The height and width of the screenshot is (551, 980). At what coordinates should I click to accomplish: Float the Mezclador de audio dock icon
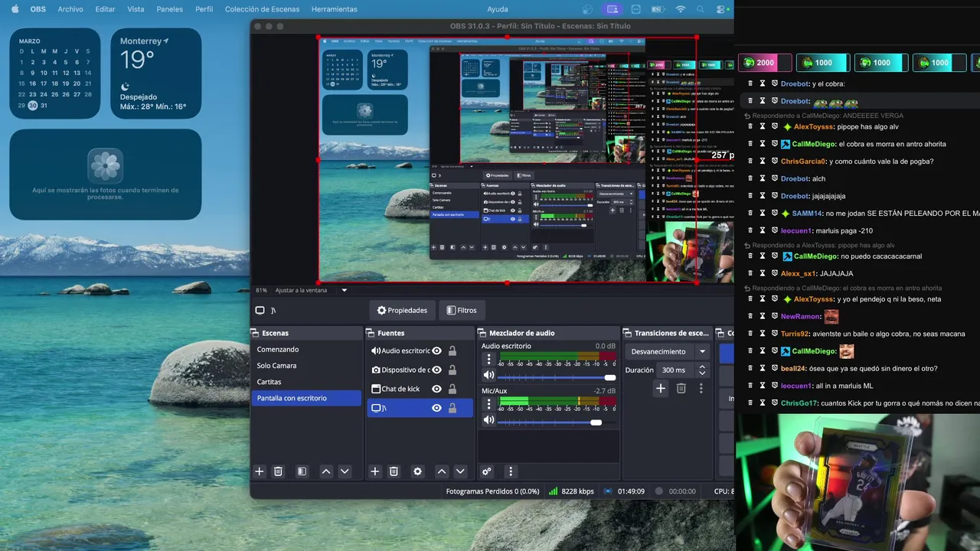click(483, 333)
